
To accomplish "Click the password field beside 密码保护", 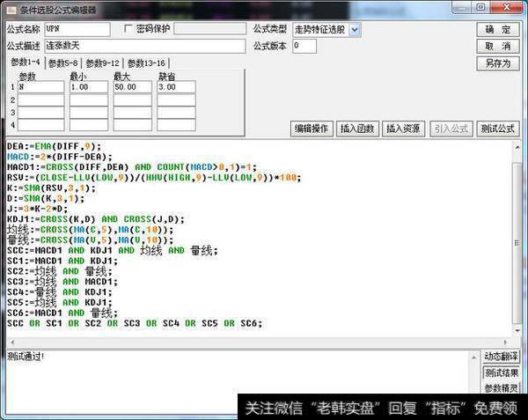I will point(209,29).
